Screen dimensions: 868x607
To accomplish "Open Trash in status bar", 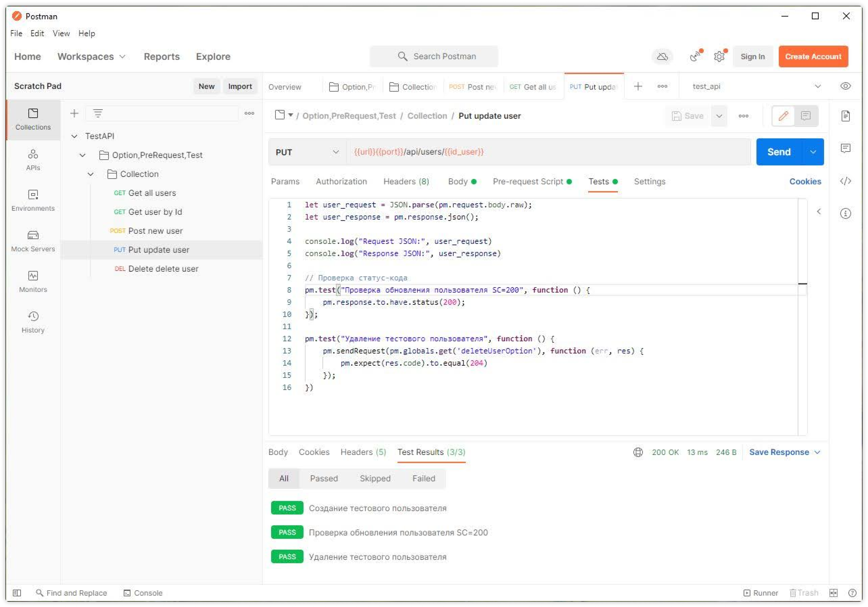I will pos(804,593).
